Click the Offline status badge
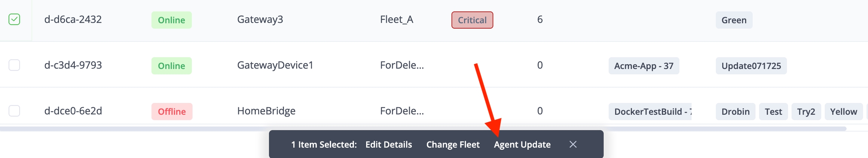Viewport: 868px width, 158px height. pyautogui.click(x=172, y=112)
